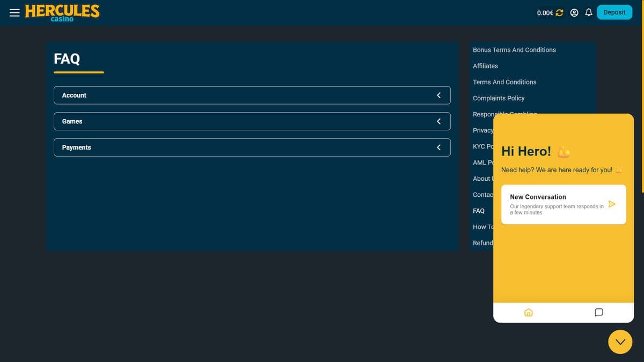Click the 0.00€ balance display
This screenshot has height=362, width=644.
pos(545,13)
